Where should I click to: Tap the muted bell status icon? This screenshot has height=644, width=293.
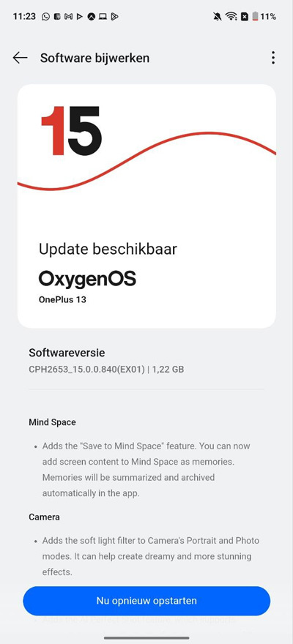coord(217,16)
